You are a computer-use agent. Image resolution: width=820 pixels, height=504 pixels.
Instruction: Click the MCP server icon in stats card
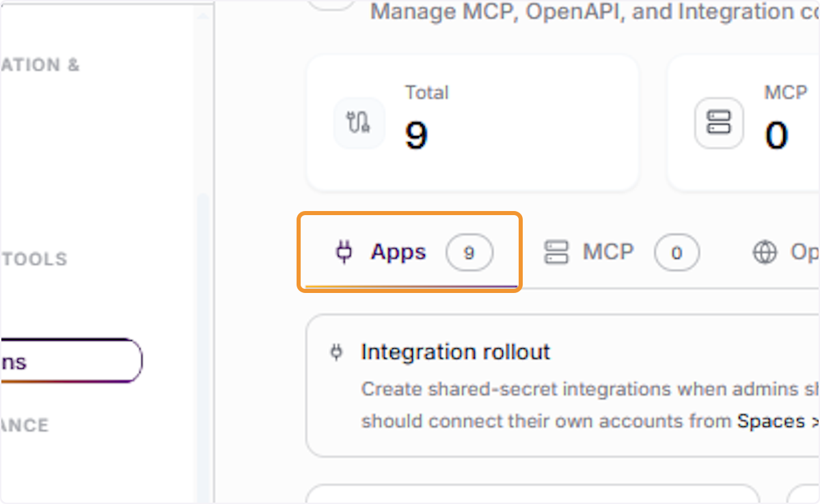point(719,123)
